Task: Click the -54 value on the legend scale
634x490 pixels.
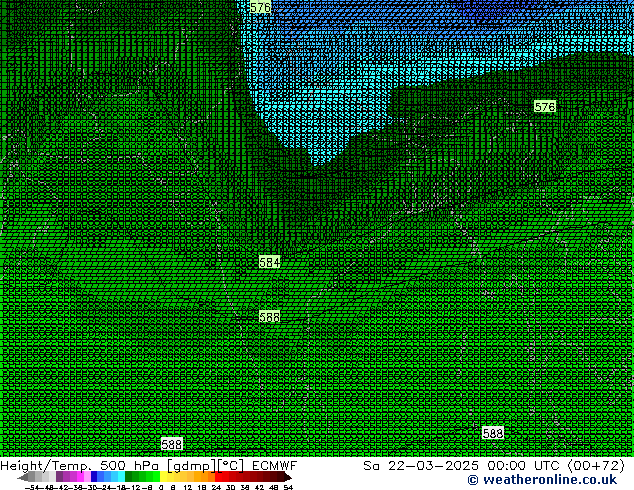Action: click(x=32, y=487)
